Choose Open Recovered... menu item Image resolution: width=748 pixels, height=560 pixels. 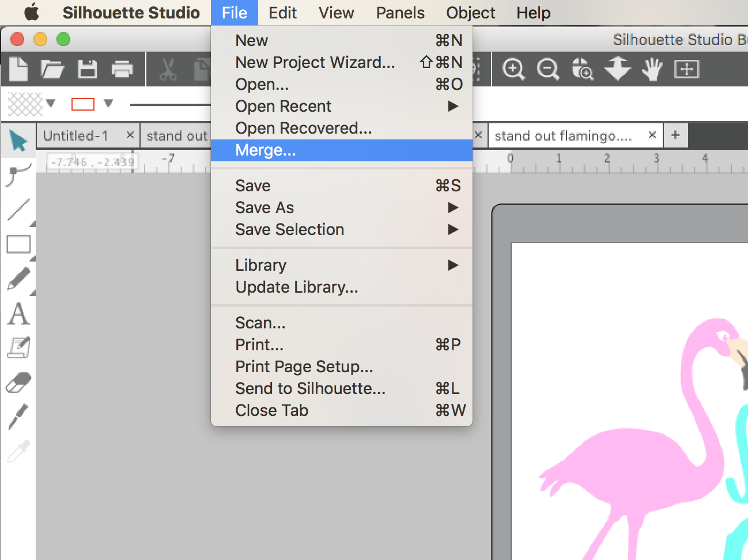(342, 128)
